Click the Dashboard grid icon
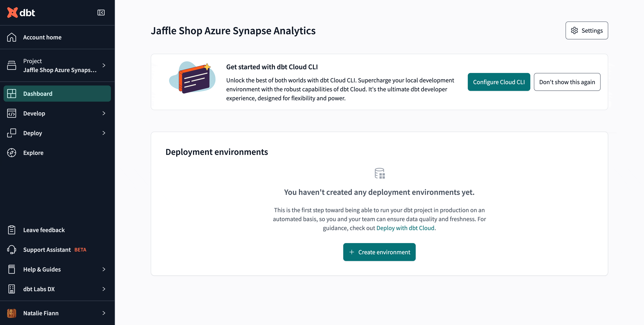The image size is (644, 325). click(12, 94)
